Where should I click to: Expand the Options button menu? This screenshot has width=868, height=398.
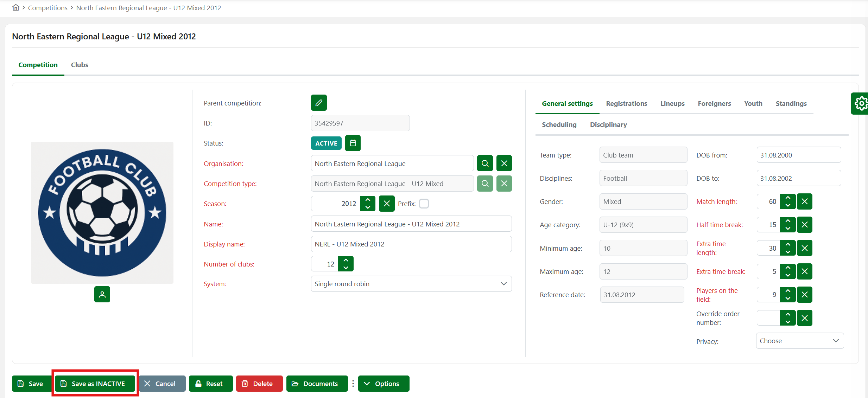[x=384, y=384]
